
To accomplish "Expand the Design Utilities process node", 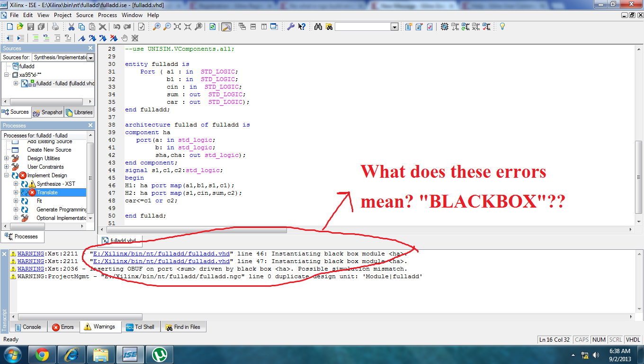I will tap(6, 158).
